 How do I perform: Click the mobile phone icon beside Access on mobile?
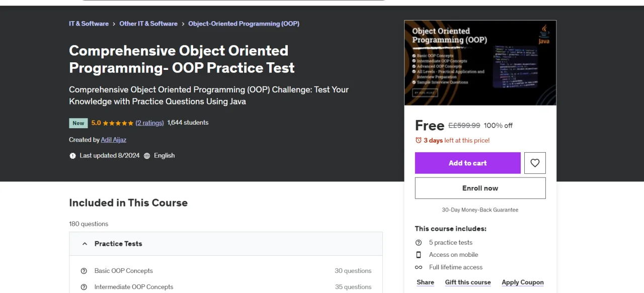[x=419, y=255]
